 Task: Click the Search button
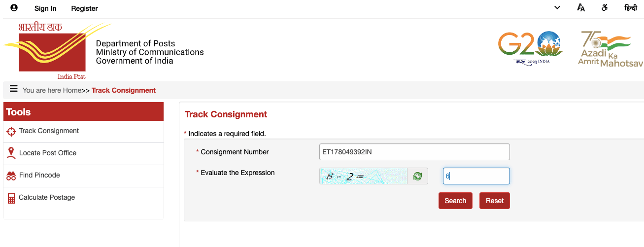tap(455, 201)
